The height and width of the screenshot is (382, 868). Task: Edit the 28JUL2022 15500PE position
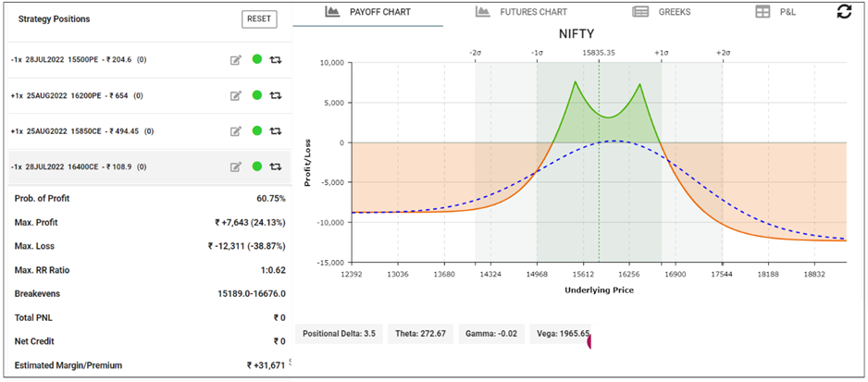coord(236,60)
